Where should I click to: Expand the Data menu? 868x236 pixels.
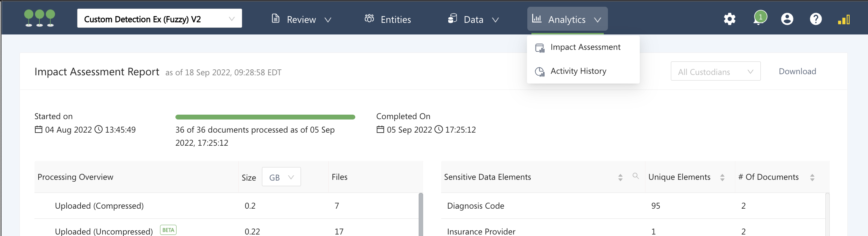pyautogui.click(x=473, y=19)
